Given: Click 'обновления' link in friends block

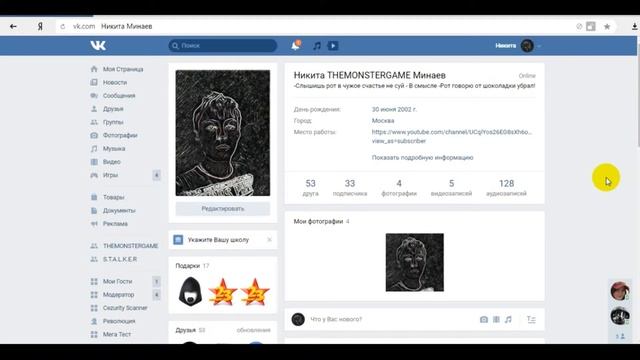Looking at the screenshot, I should point(253,330).
